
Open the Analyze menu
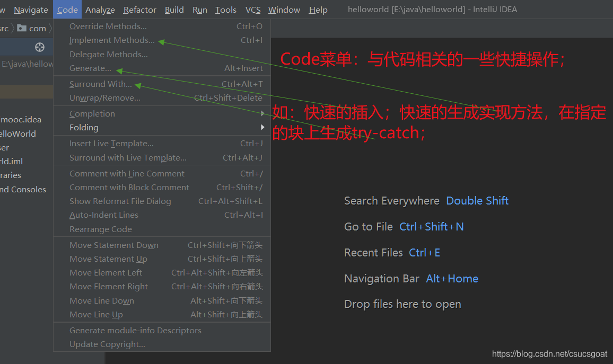coord(100,10)
